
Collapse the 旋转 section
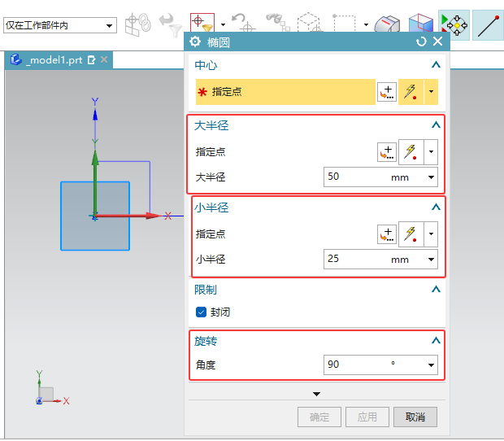(x=436, y=341)
